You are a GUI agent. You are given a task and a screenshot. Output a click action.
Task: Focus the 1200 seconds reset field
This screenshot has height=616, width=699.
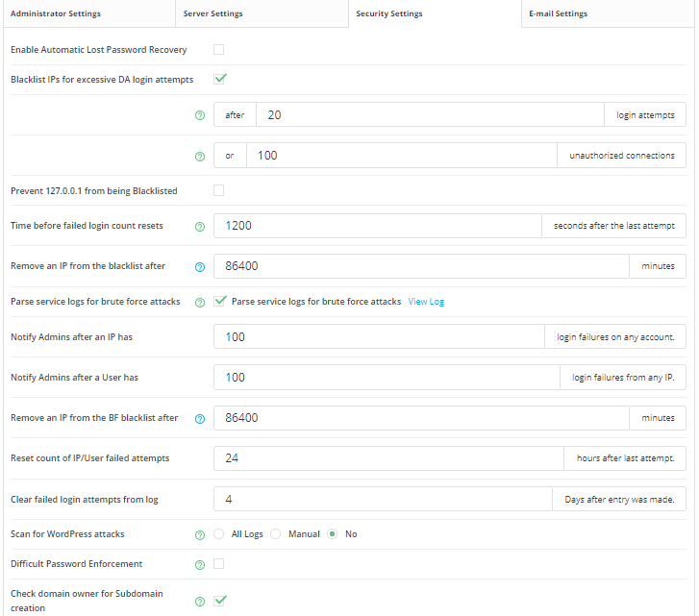click(x=378, y=226)
